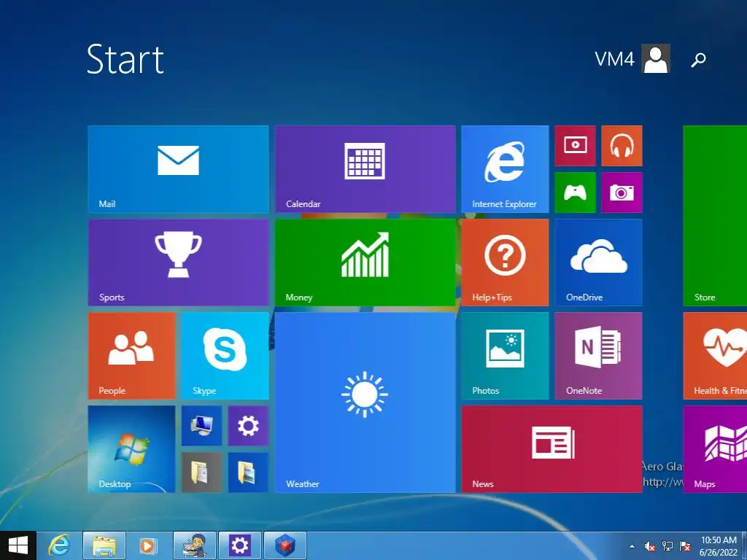The width and height of the screenshot is (747, 560).
Task: Open the Video tile with play icon
Action: pos(575,146)
